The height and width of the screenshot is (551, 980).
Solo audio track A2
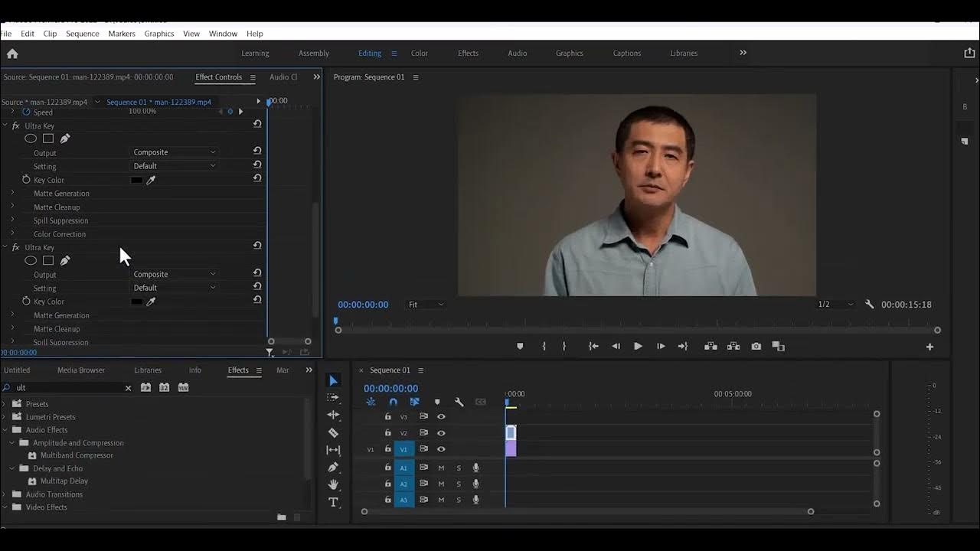pyautogui.click(x=459, y=484)
